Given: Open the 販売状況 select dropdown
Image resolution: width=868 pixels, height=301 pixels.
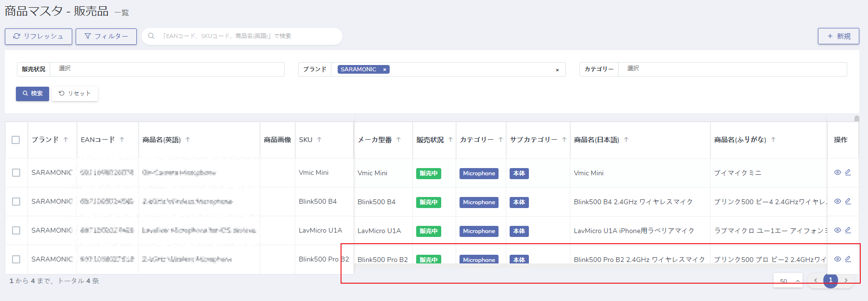Looking at the screenshot, I should click(x=167, y=69).
